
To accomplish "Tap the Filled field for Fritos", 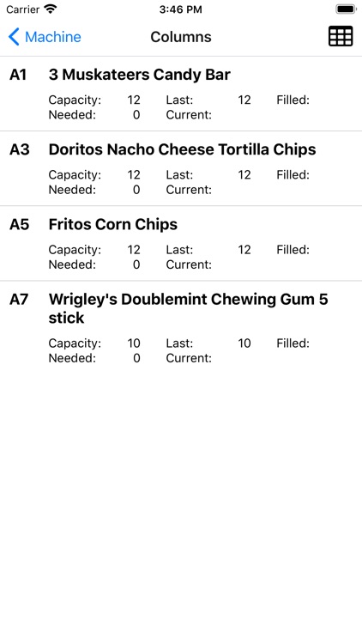I will (293, 249).
